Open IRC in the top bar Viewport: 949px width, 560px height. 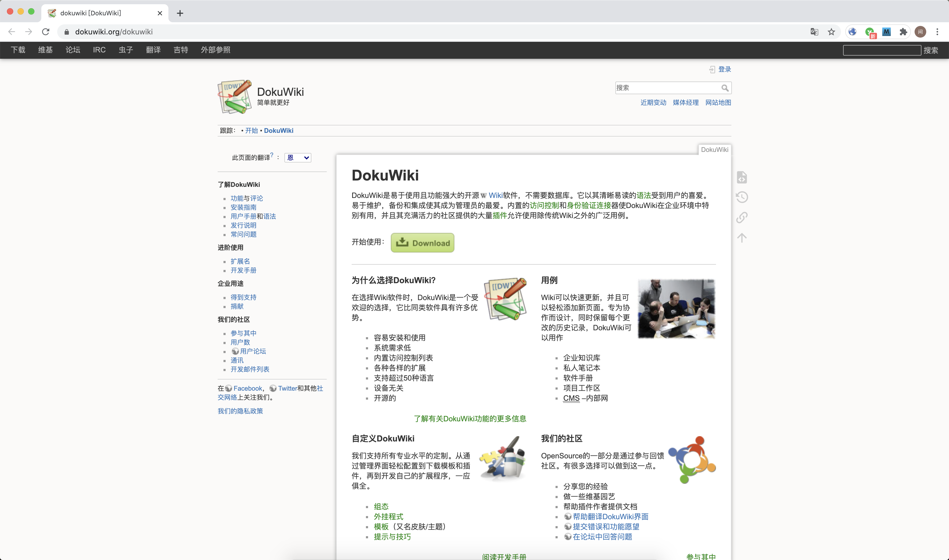(x=99, y=50)
